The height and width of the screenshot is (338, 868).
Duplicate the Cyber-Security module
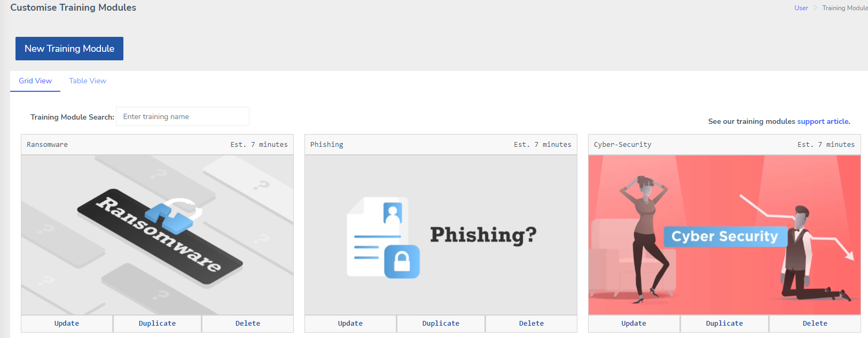(x=724, y=324)
